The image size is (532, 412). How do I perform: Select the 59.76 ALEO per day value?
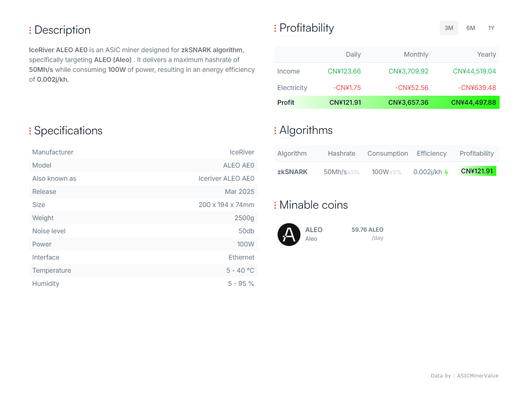tap(367, 230)
